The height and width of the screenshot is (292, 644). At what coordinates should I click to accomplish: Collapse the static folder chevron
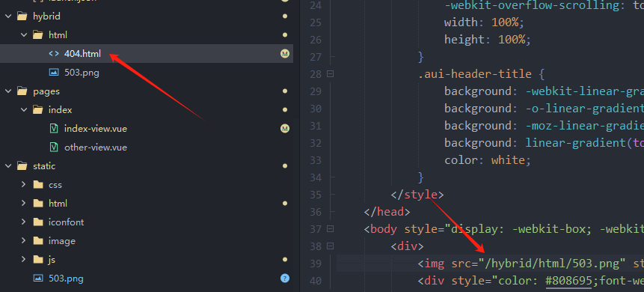[8, 166]
